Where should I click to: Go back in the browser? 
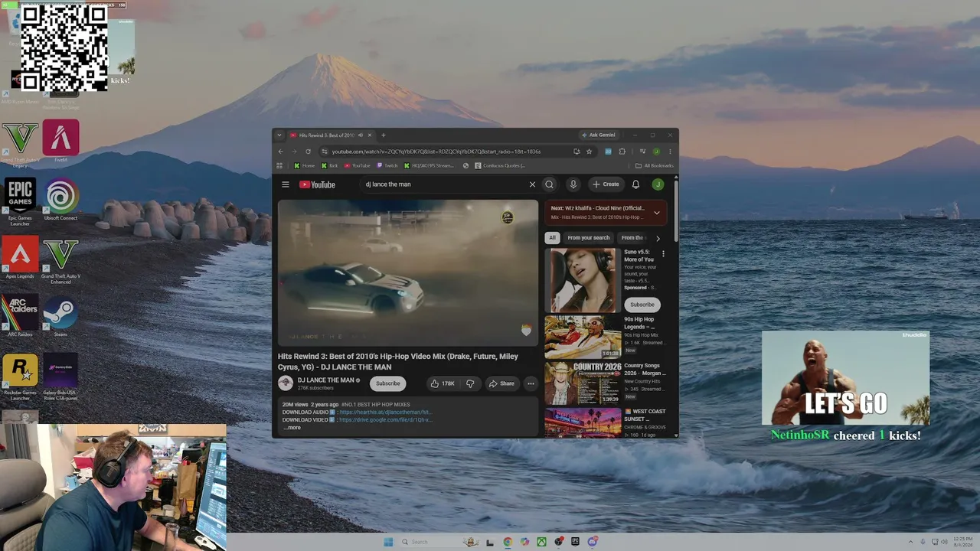280,152
